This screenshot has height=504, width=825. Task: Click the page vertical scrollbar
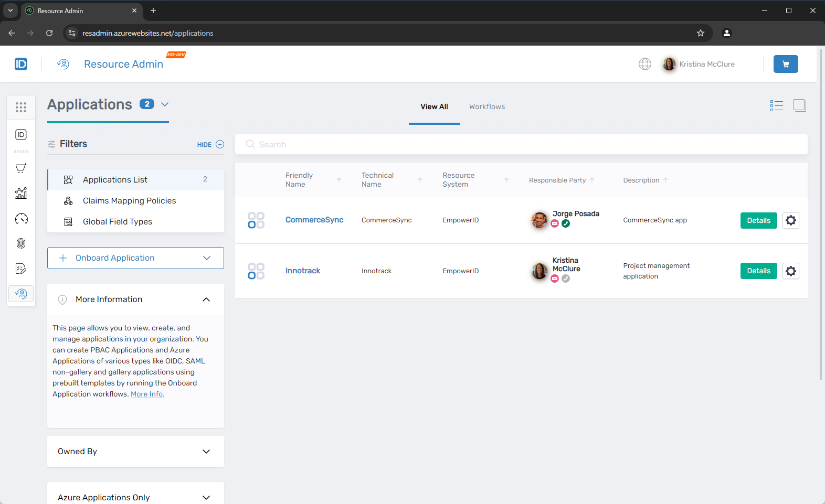821,213
